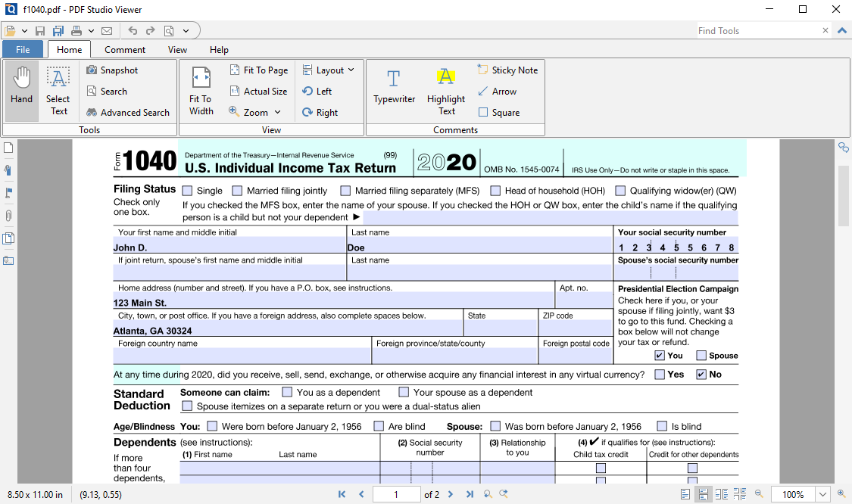Viewport: 852px width, 504px height.
Task: Rotate the page Right
Action: [320, 113]
